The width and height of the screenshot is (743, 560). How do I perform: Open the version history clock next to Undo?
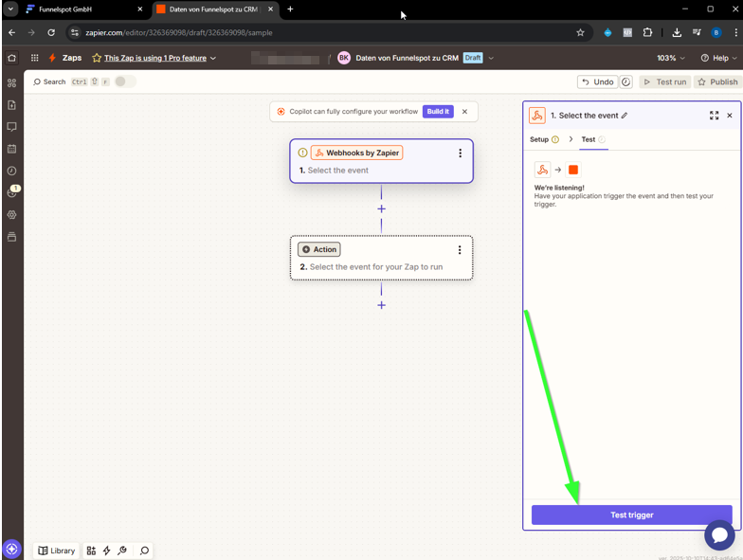click(625, 81)
